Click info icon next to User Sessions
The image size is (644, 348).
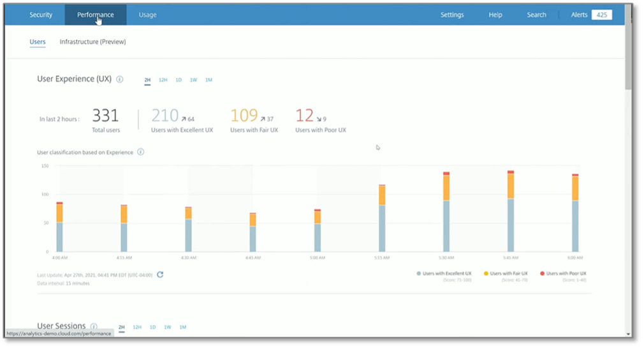pyautogui.click(x=94, y=326)
